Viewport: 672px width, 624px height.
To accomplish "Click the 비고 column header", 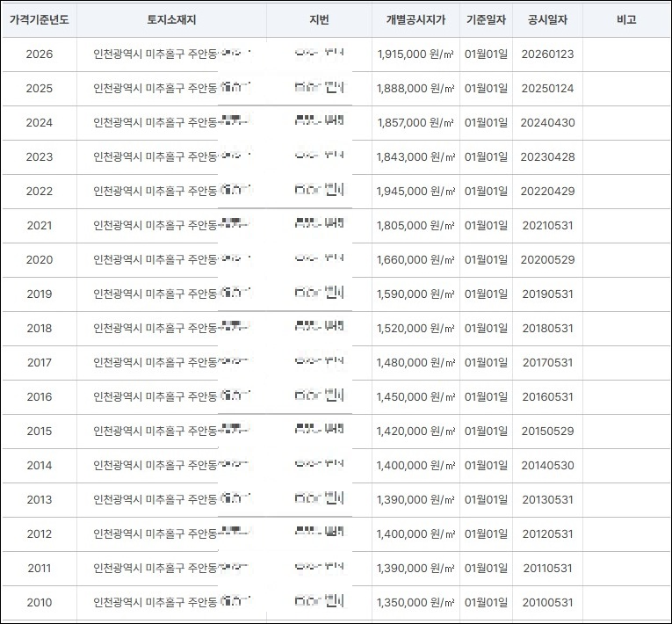I will [x=626, y=19].
